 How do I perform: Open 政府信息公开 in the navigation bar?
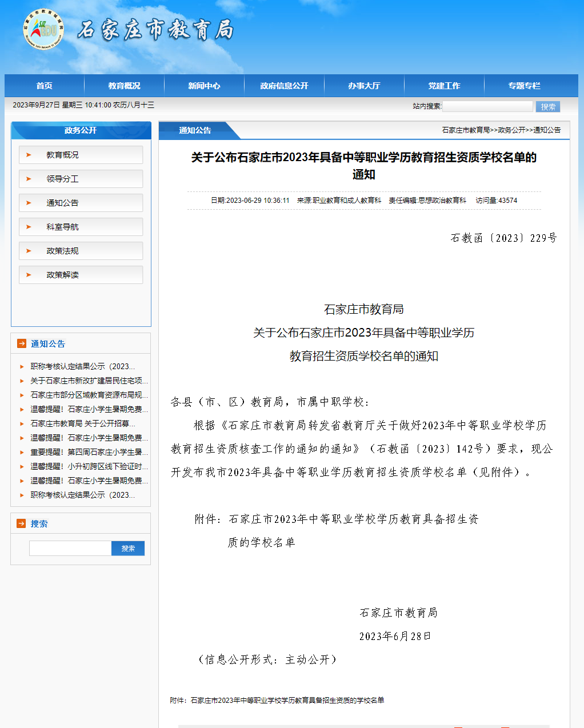(285, 86)
